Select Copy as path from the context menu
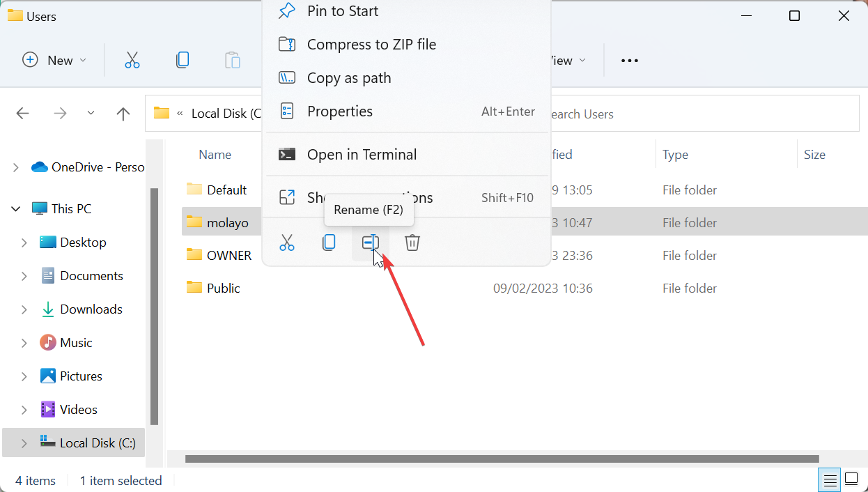This screenshot has width=868, height=492. [x=349, y=77]
